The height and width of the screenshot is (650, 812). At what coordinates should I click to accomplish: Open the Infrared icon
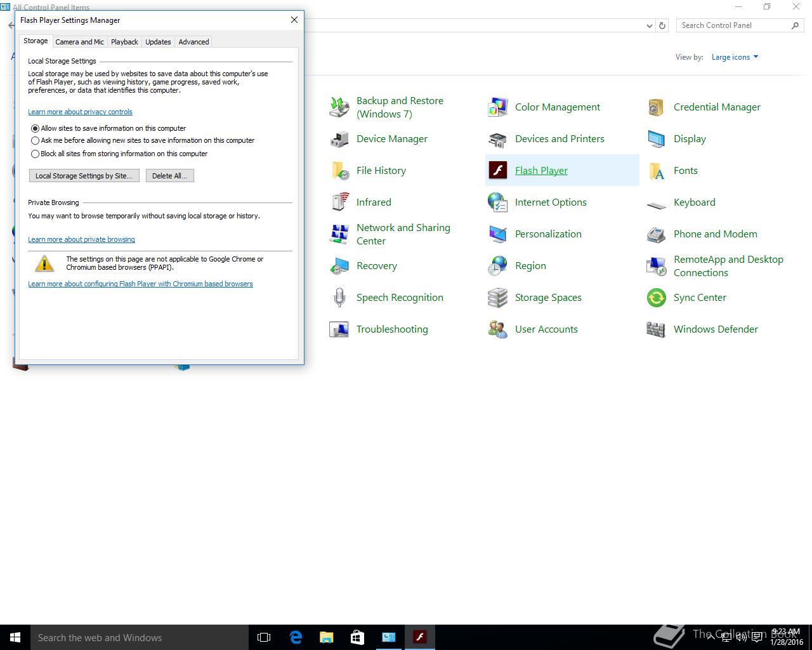339,202
